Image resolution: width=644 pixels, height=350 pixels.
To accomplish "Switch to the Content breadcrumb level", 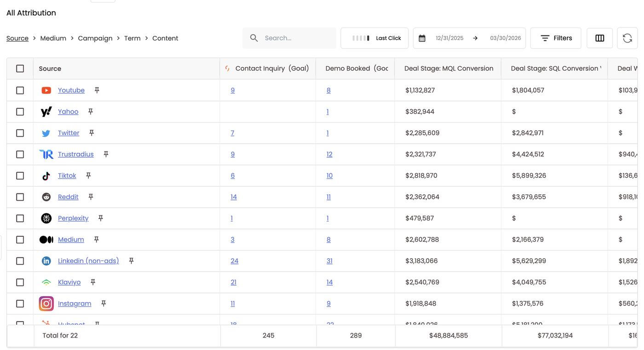I will tap(165, 38).
